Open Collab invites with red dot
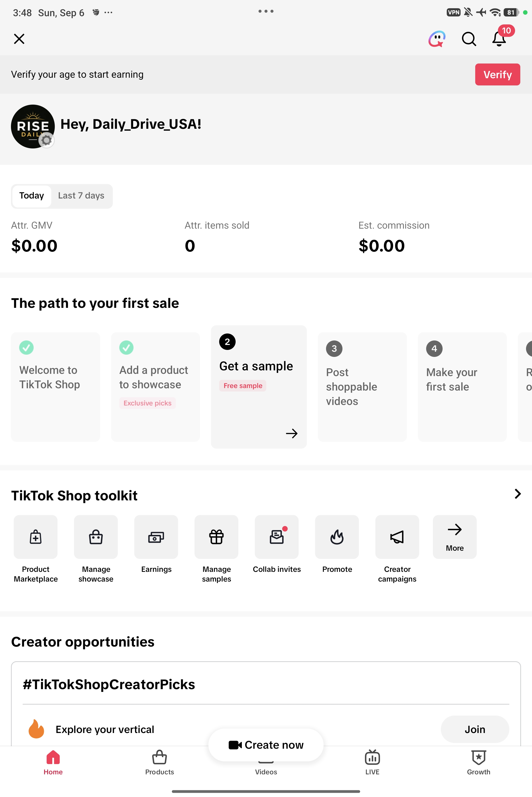This screenshot has height=797, width=532. pyautogui.click(x=277, y=536)
